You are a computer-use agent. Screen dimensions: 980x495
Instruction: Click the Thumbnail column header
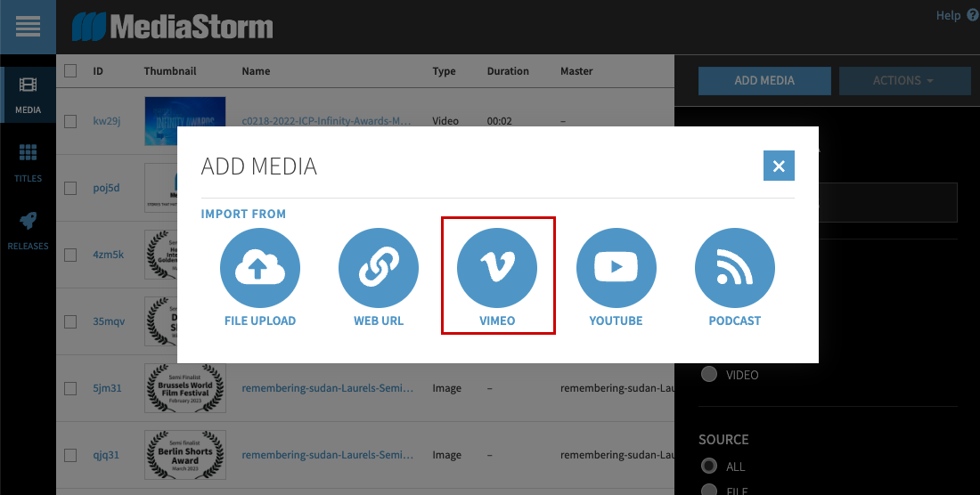tap(170, 71)
